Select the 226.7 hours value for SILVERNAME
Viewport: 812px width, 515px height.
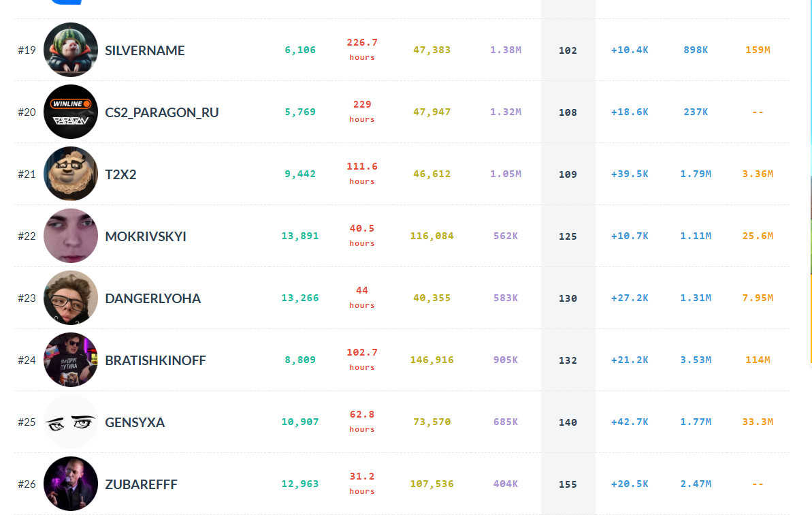(362, 49)
